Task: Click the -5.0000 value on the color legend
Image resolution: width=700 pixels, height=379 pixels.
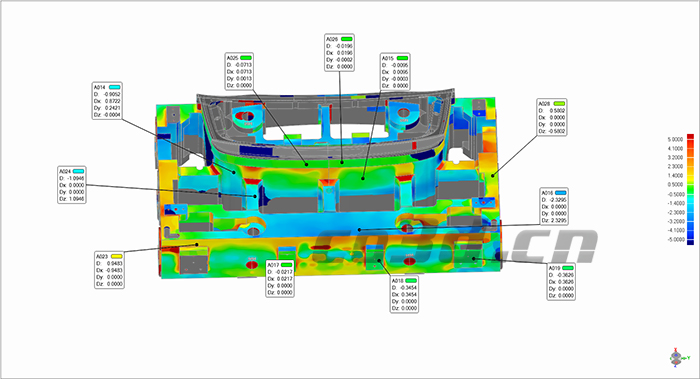Action: tap(675, 240)
